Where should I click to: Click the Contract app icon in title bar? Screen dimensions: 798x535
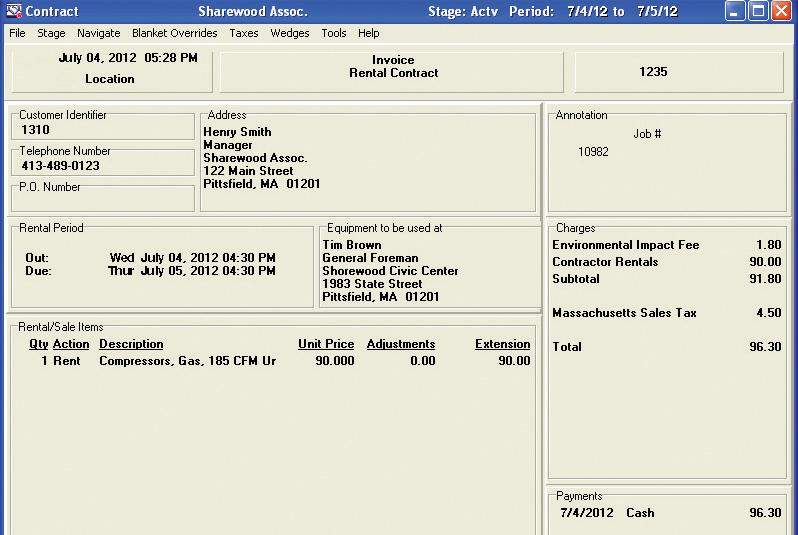click(14, 11)
